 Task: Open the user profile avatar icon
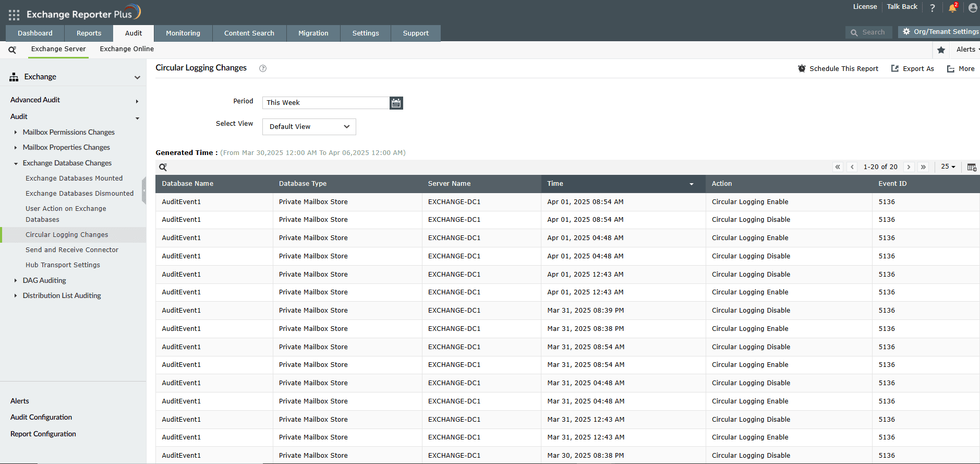click(x=973, y=7)
